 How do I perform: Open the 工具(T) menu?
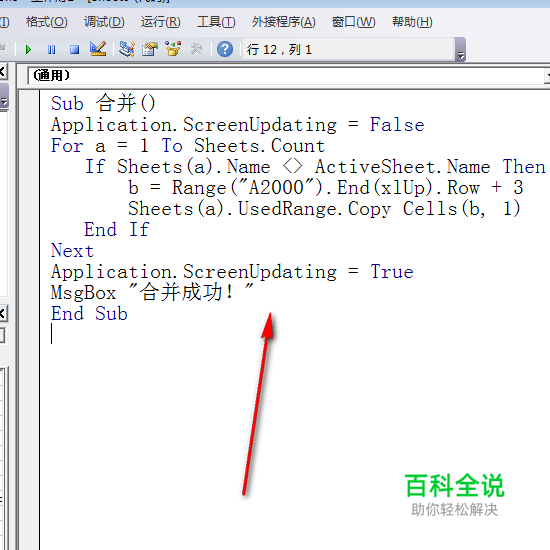216,22
